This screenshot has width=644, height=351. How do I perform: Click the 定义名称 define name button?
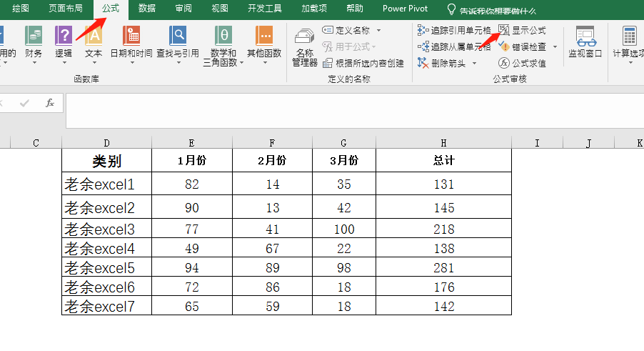point(346,30)
